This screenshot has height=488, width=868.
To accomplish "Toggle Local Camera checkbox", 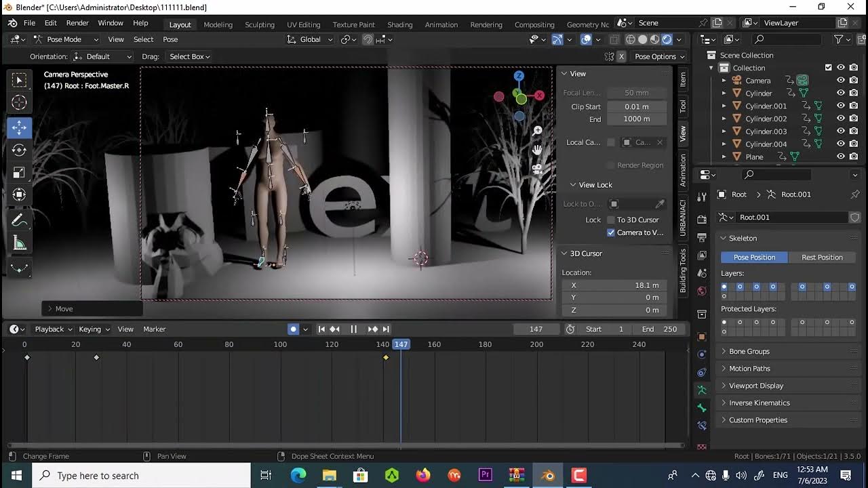I will click(611, 142).
